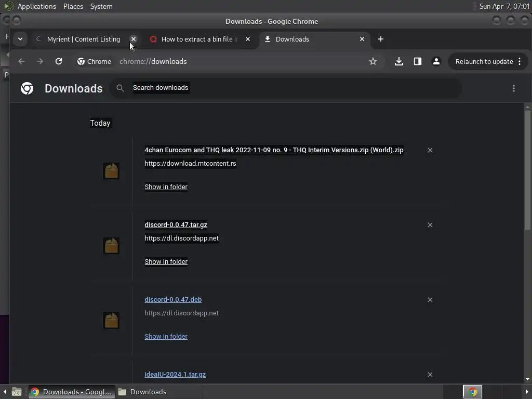Click the chrome://downloads address bar
This screenshot has width=532, height=399.
(153, 61)
